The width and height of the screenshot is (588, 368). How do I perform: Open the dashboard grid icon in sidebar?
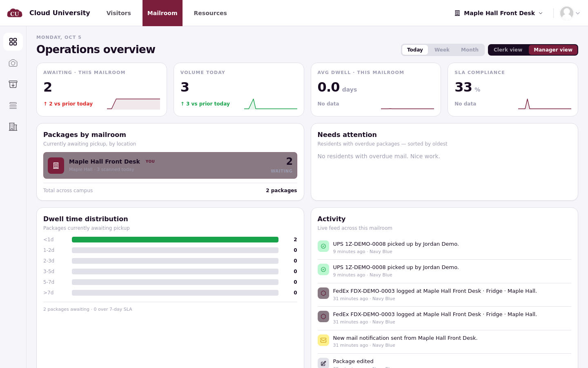13,42
